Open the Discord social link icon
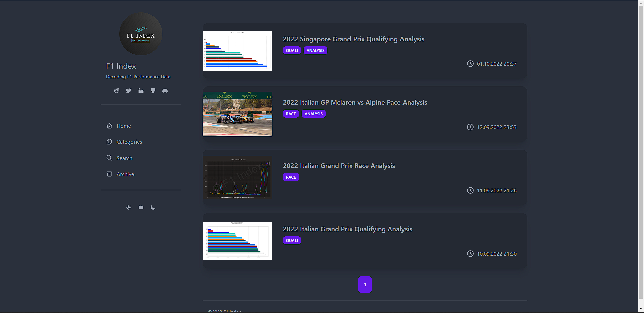Image resolution: width=644 pixels, height=313 pixels. click(165, 91)
